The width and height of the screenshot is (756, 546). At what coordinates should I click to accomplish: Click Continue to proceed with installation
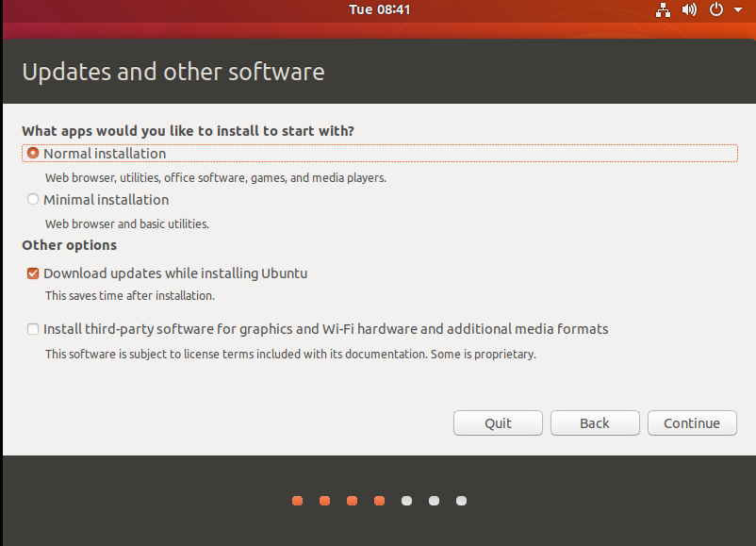point(692,422)
